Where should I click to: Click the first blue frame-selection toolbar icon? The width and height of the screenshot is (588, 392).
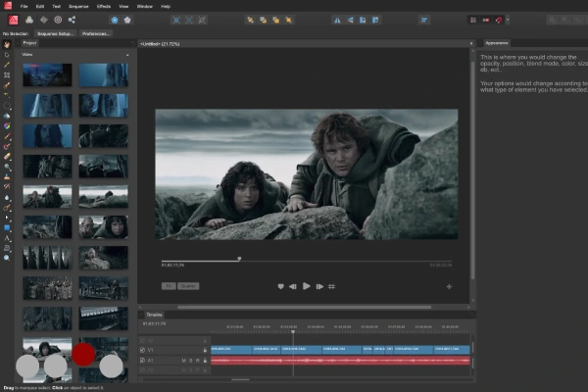point(176,21)
